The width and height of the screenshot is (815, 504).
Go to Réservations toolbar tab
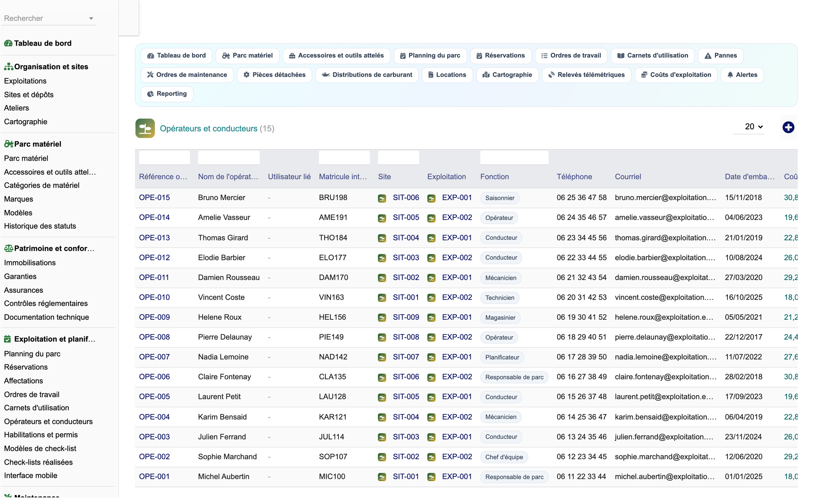(500, 56)
